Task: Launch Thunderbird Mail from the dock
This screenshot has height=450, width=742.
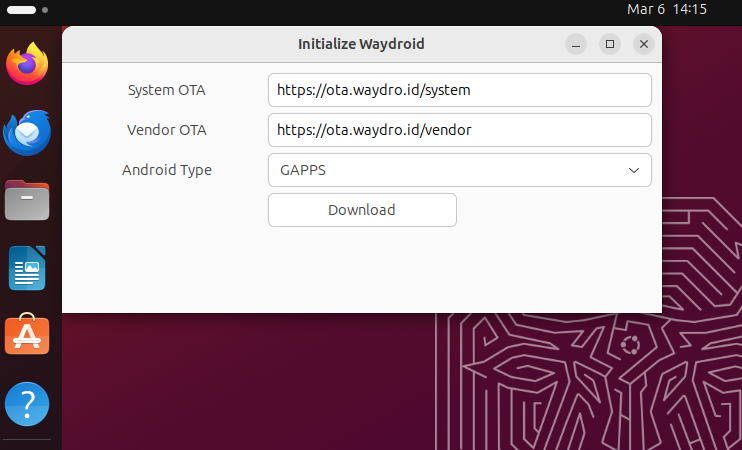Action: coord(27,133)
